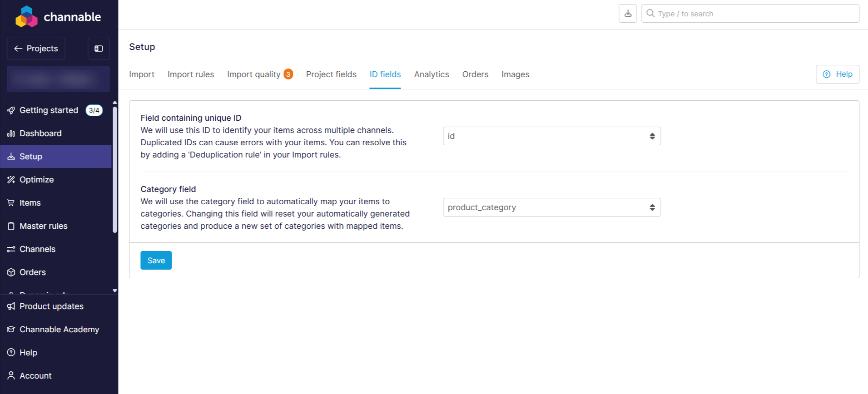Screen dimensions: 868x394
Task: Go back to Projects
Action: coord(36,49)
